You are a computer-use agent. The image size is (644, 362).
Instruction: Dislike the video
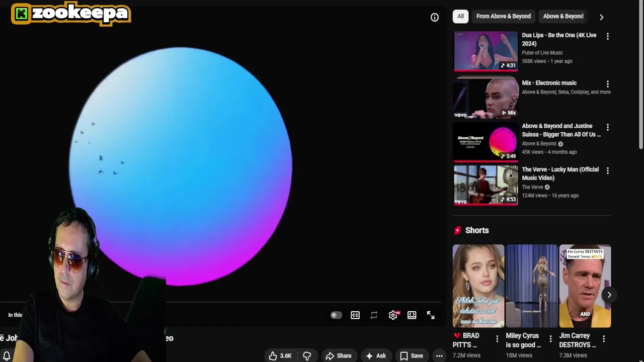(x=307, y=355)
